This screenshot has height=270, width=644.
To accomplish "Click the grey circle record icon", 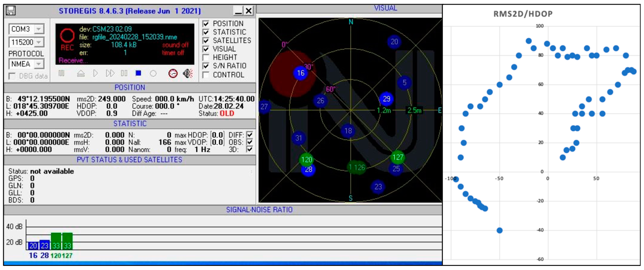I will coord(153,74).
